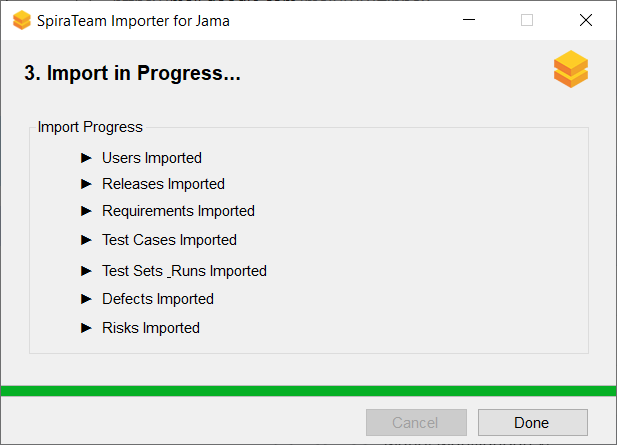Click the arrow beside Users Imported
Image resolution: width=617 pixels, height=445 pixels.
(86, 158)
